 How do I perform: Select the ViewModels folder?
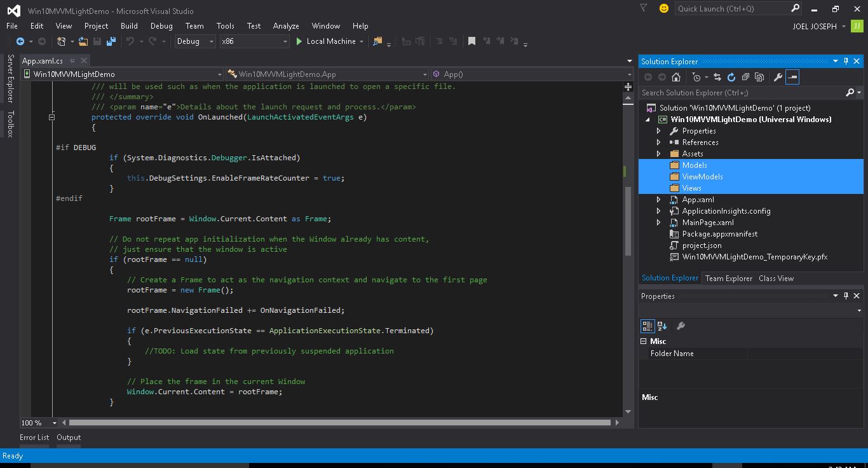click(x=702, y=177)
